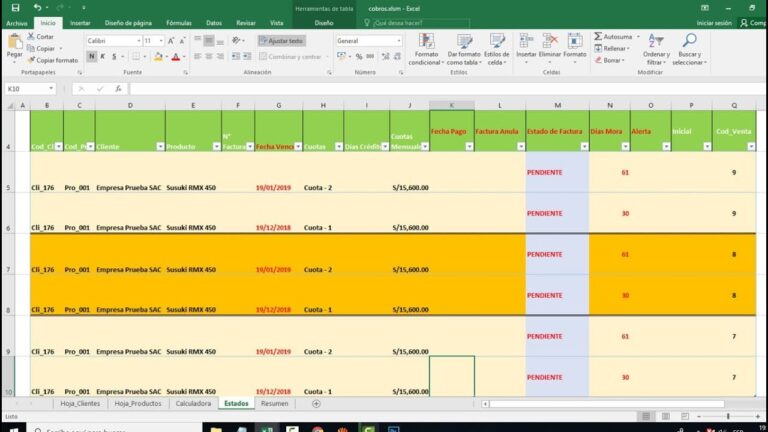Open filter dropdown on Estado de Factura header
768x432 pixels.
click(584, 146)
